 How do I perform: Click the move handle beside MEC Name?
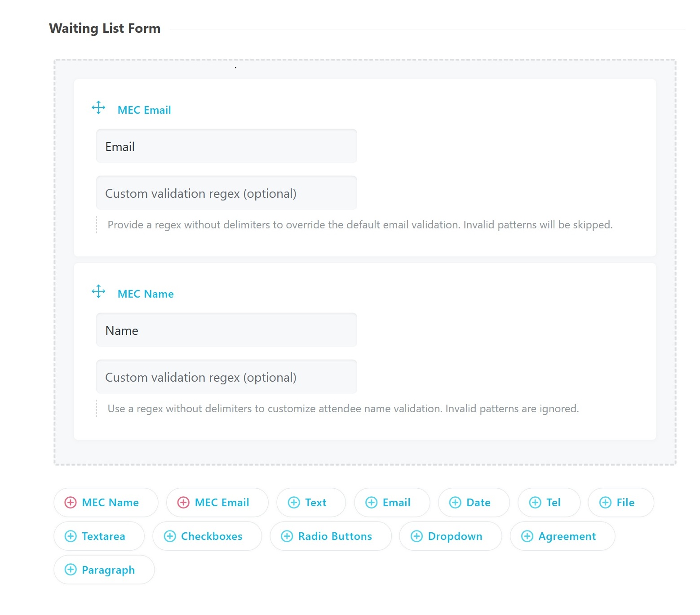98,291
